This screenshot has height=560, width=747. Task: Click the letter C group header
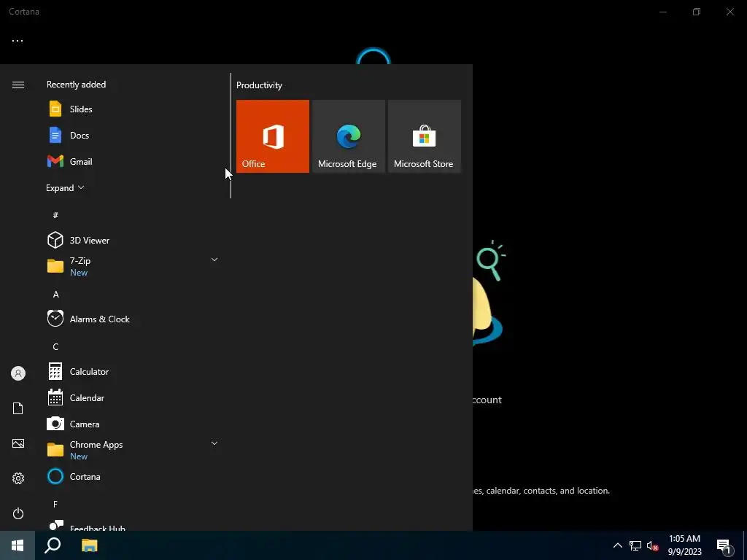[x=55, y=346]
